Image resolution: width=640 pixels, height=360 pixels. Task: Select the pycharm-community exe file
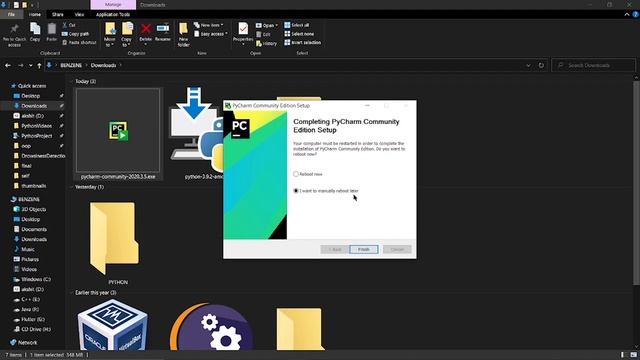click(118, 134)
